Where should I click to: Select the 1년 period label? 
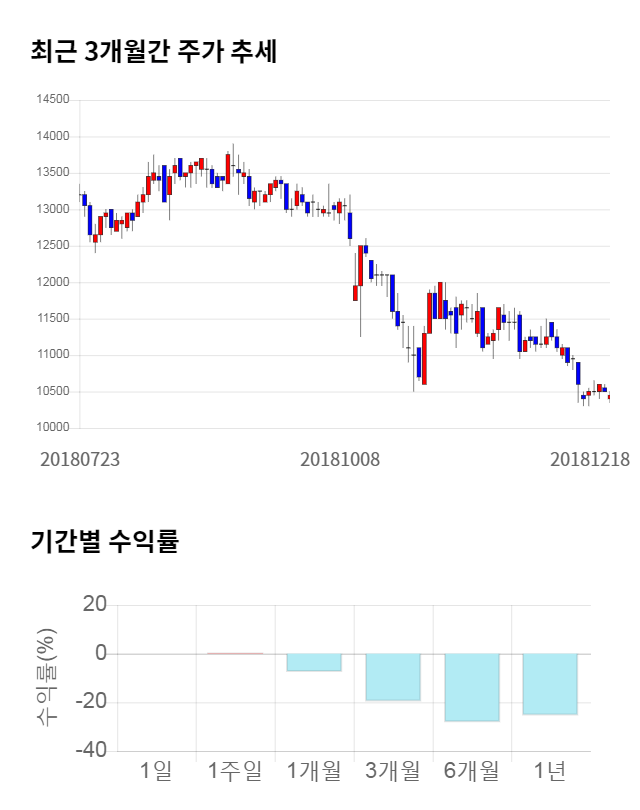pyautogui.click(x=550, y=771)
